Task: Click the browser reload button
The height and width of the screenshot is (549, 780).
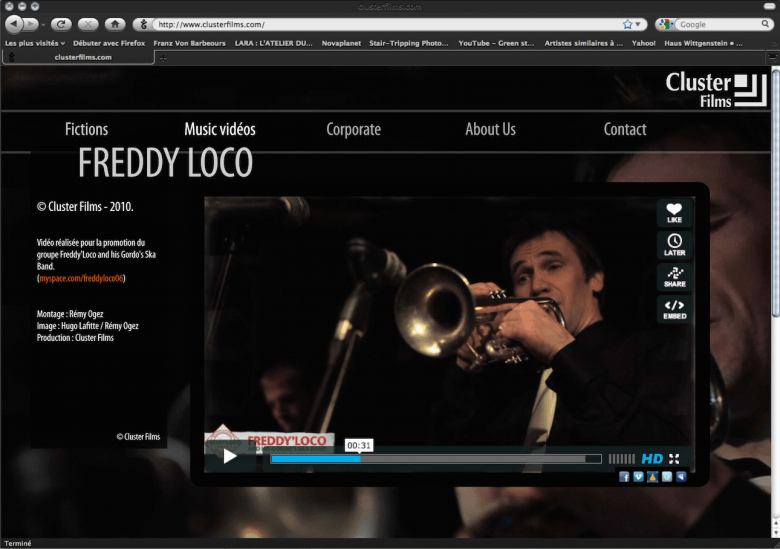Action: tap(61, 24)
